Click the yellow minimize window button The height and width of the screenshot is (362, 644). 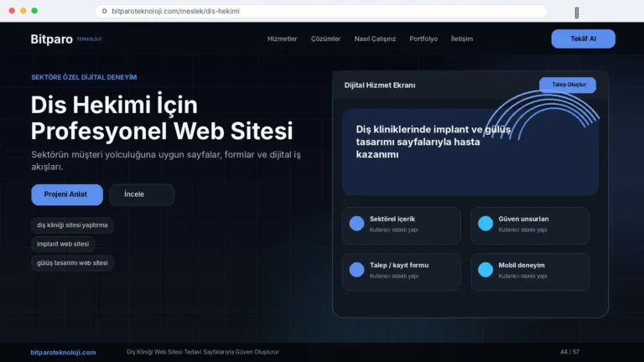23,11
